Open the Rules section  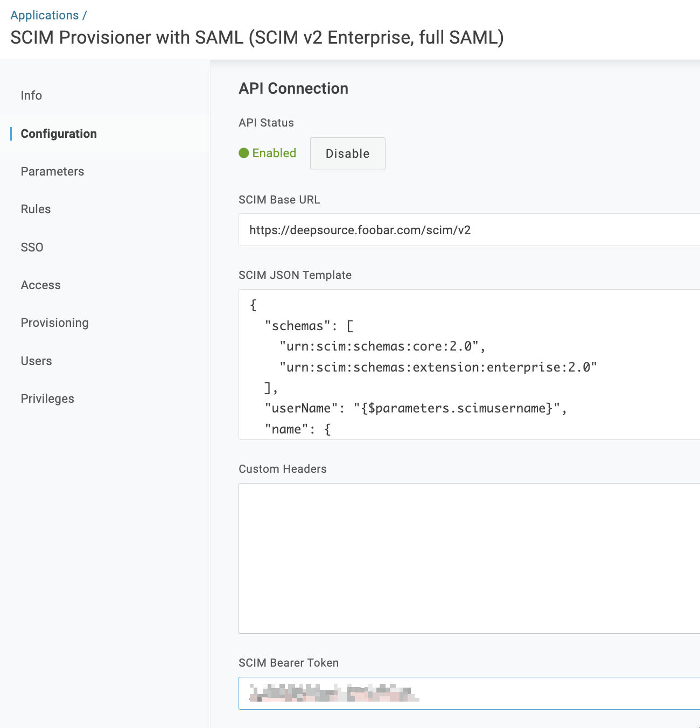[36, 209]
